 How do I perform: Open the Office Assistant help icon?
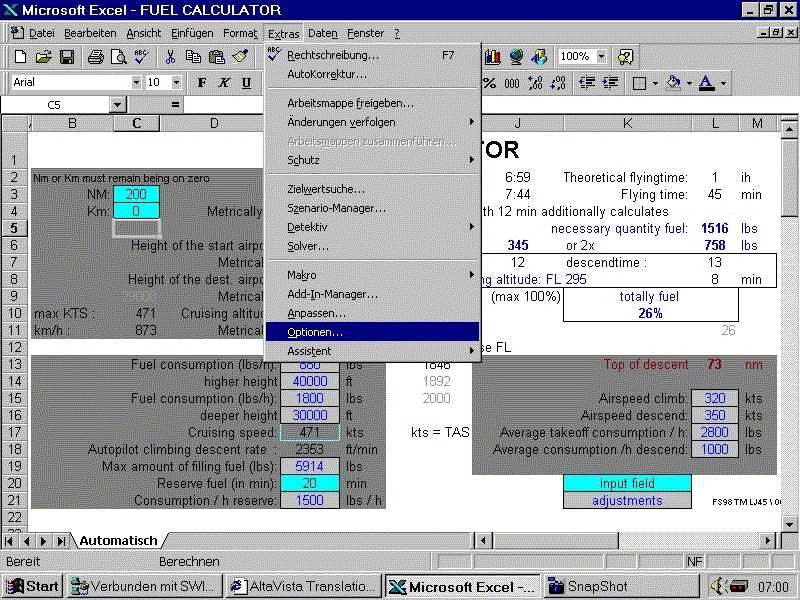[x=625, y=57]
